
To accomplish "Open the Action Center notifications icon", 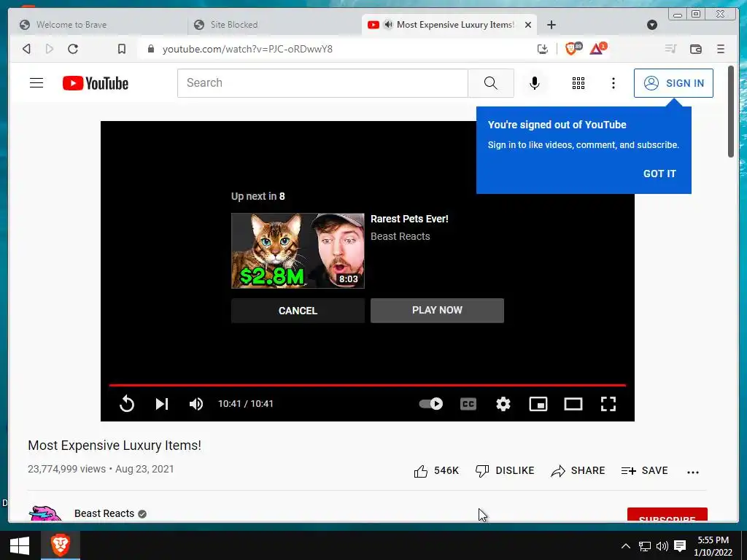I will pos(680,545).
